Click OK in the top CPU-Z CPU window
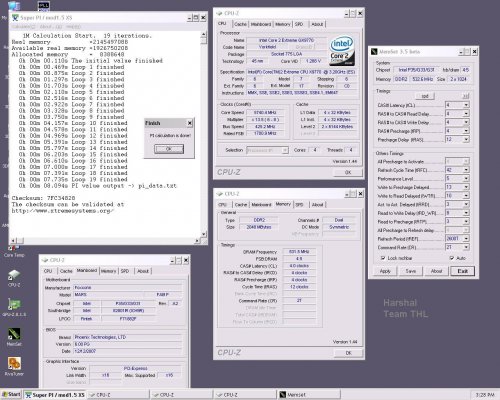The height and width of the screenshot is (400, 500). tap(348, 172)
